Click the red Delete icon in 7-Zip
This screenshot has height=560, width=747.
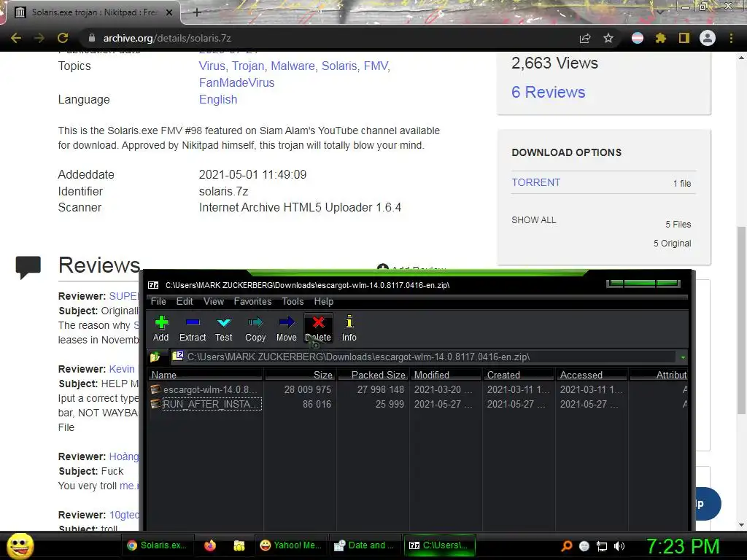[x=318, y=329]
